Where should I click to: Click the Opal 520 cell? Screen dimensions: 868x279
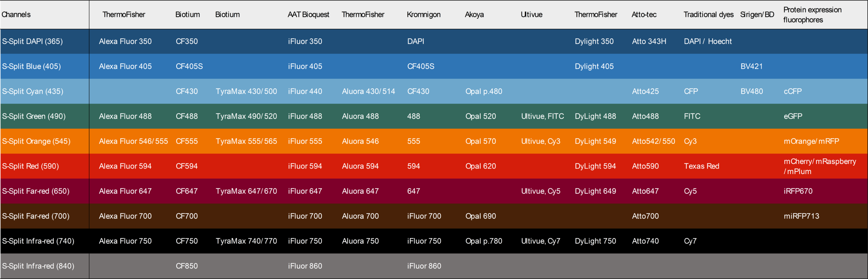click(x=480, y=116)
